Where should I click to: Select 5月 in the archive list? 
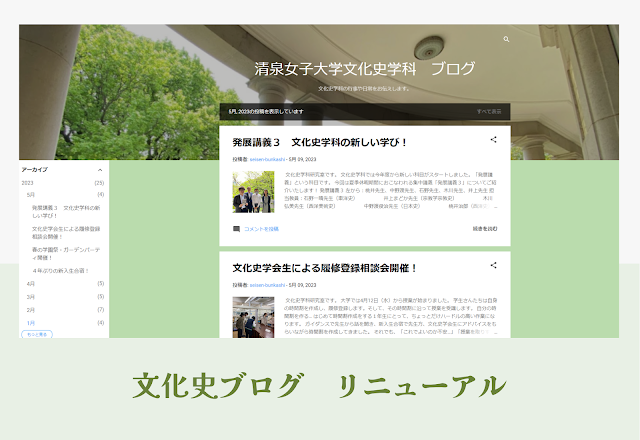pos(31,195)
